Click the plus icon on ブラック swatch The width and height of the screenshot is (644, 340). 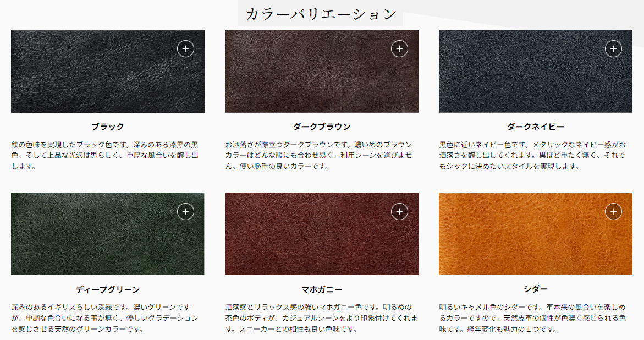pyautogui.click(x=186, y=49)
